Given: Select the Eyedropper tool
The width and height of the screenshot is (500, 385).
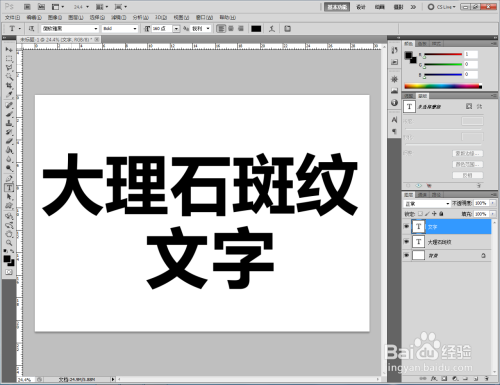Looking at the screenshot, I should click(x=9, y=95).
